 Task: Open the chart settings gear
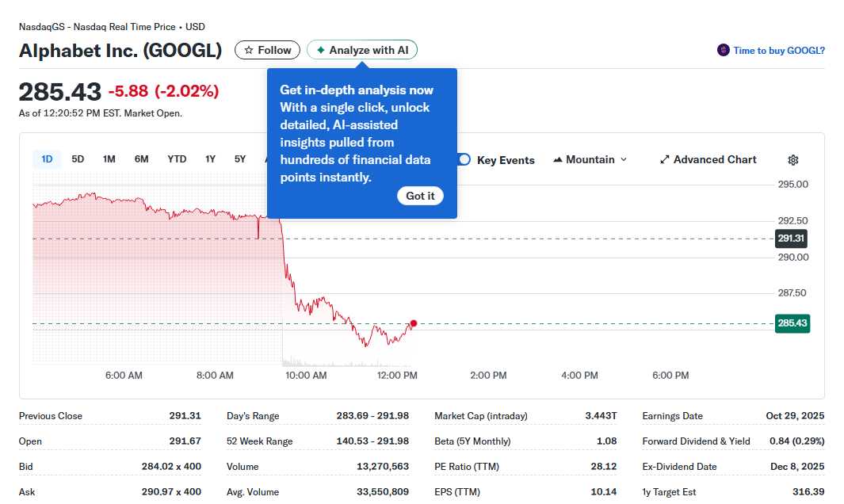(x=792, y=160)
